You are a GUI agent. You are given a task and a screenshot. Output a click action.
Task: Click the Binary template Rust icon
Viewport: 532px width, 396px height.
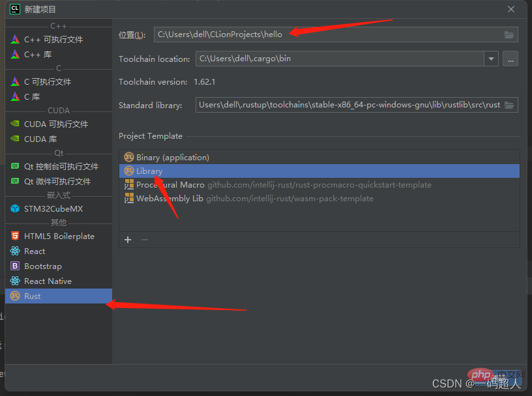(x=129, y=157)
